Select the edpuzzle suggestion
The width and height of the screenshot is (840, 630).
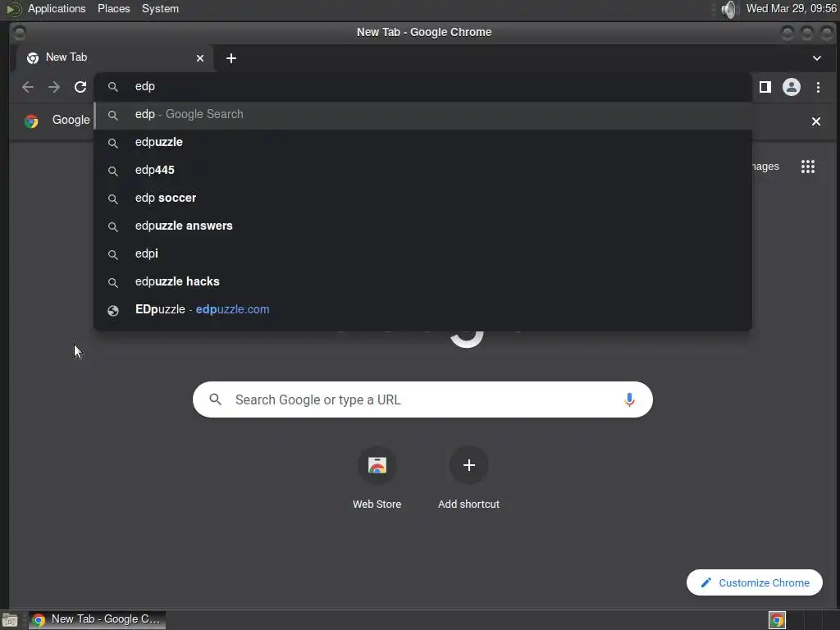[422, 143]
